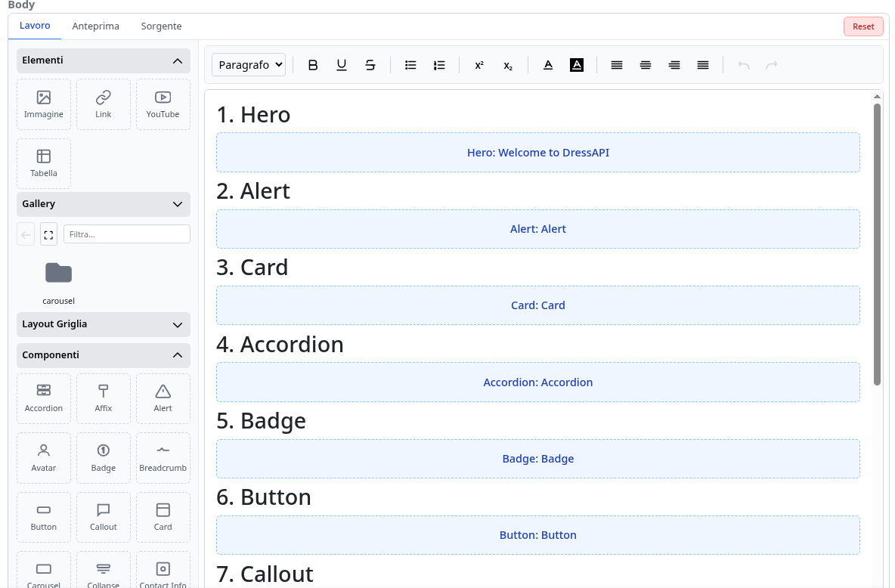Click the Reset button
Screen dimensions: 895x588
[863, 26]
